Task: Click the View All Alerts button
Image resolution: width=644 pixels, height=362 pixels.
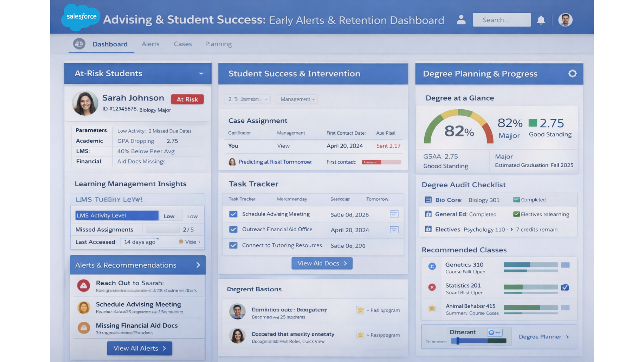Action: (x=139, y=348)
